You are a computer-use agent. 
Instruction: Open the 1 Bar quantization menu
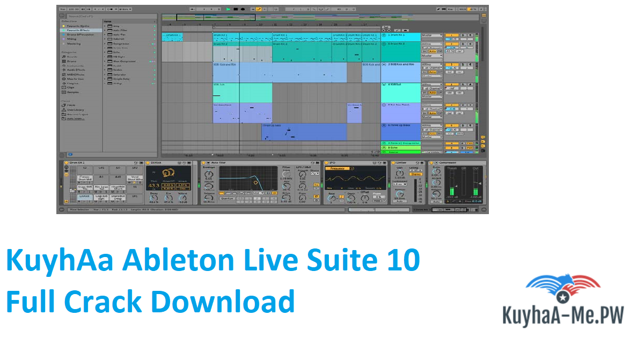tap(126, 9)
